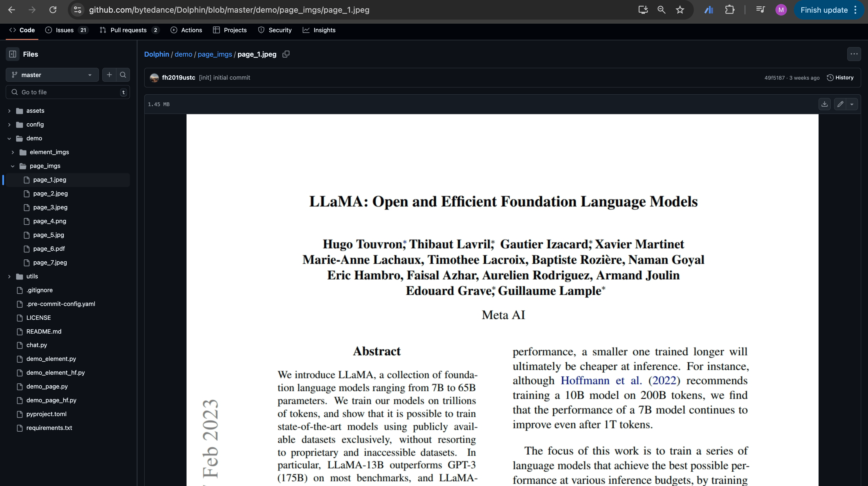
Task: Open the three-dots more file actions
Action: click(854, 54)
